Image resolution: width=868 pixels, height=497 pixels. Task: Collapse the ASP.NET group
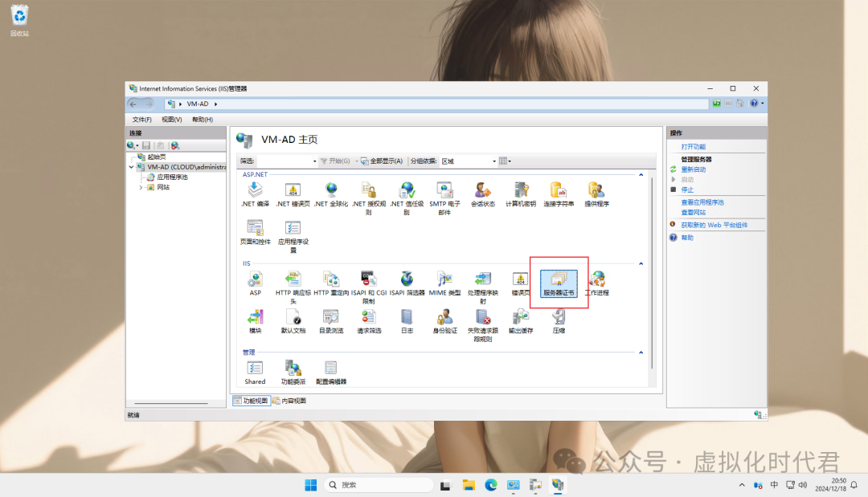coord(641,175)
